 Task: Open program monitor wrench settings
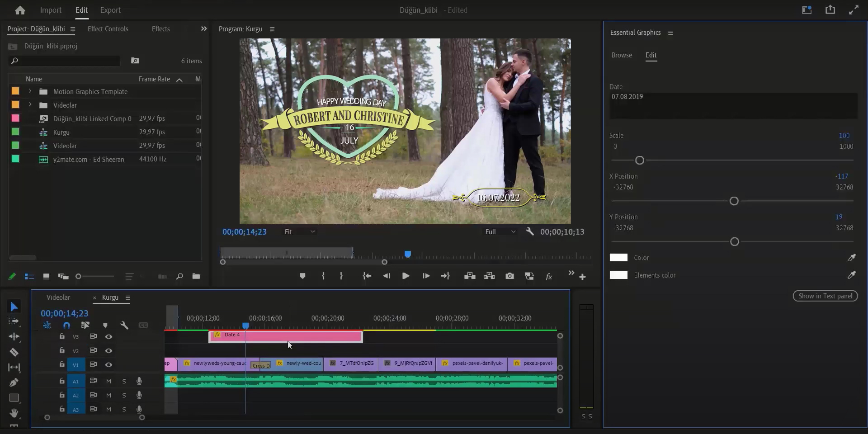530,231
